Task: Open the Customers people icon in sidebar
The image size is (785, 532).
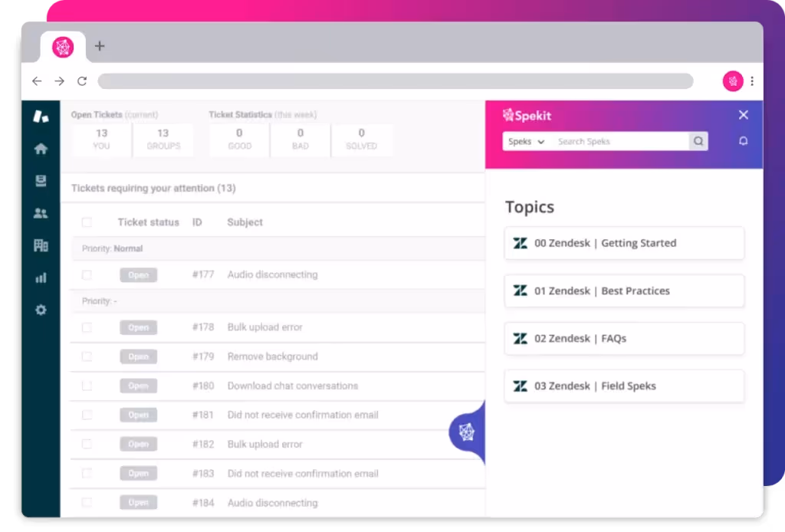Action: (41, 213)
